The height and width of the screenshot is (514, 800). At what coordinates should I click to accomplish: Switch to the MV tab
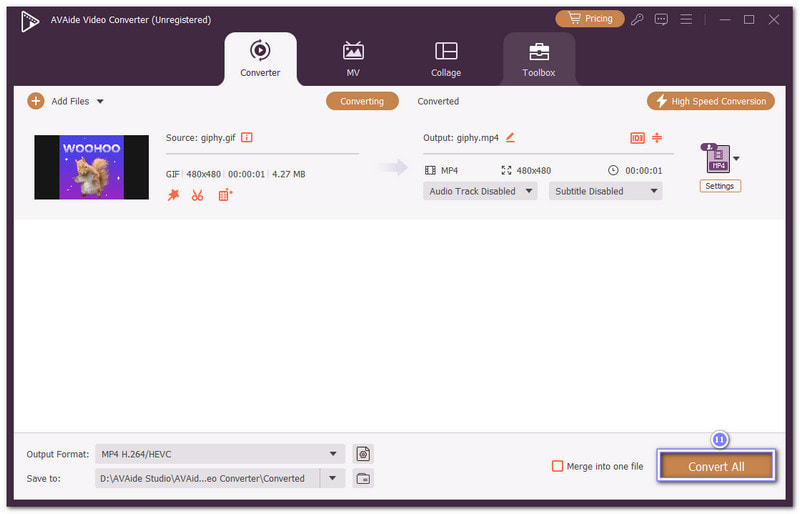point(353,59)
